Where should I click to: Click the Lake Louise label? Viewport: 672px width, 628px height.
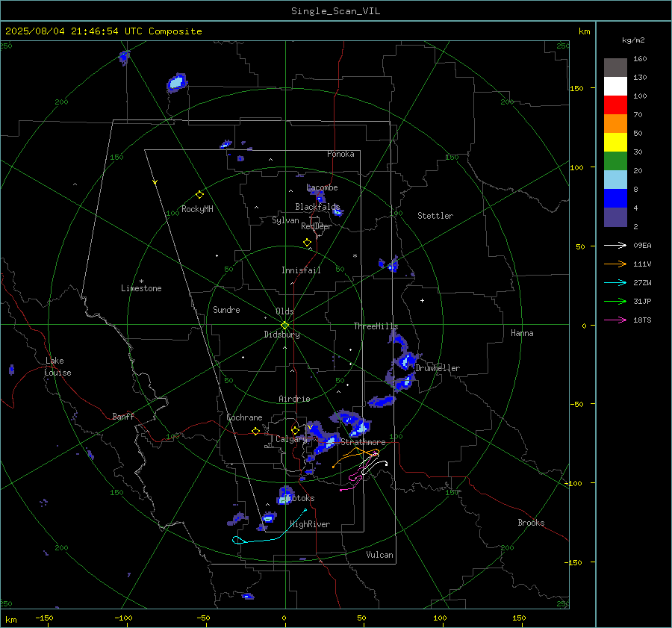(57, 367)
